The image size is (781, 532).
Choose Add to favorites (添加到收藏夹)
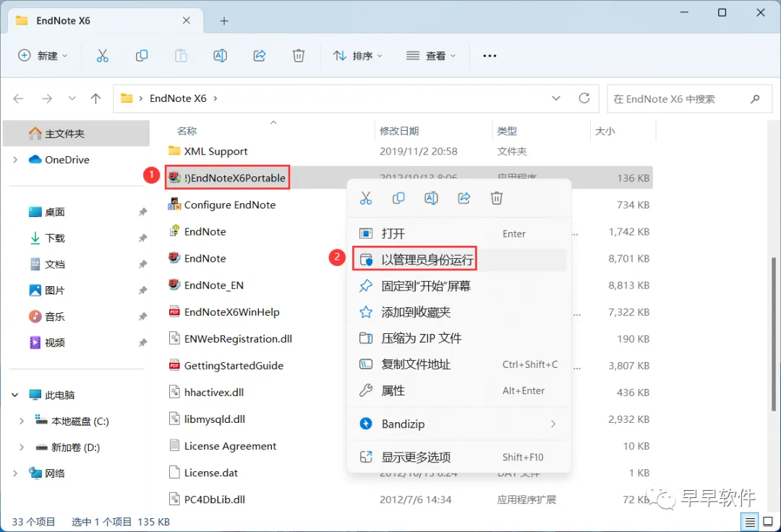(458, 312)
